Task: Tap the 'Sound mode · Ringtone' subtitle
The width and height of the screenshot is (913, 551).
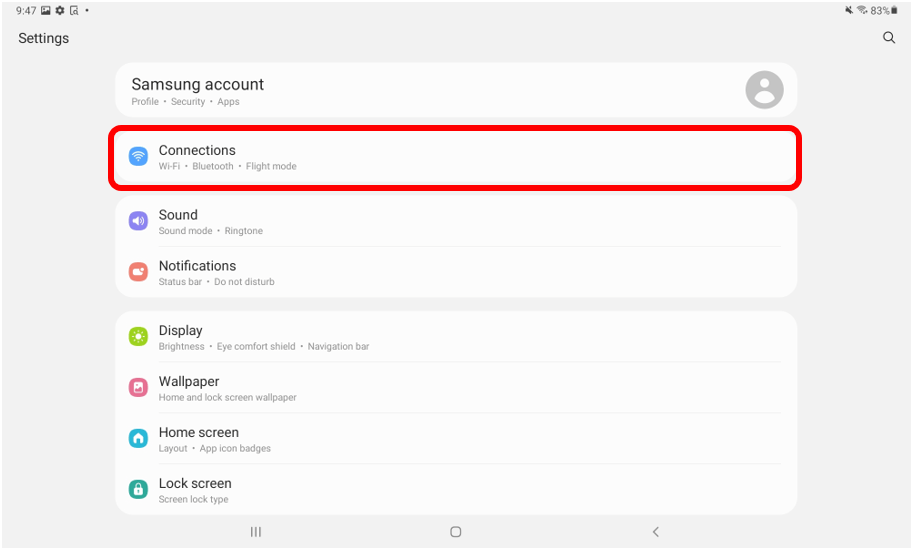Action: click(x=210, y=231)
